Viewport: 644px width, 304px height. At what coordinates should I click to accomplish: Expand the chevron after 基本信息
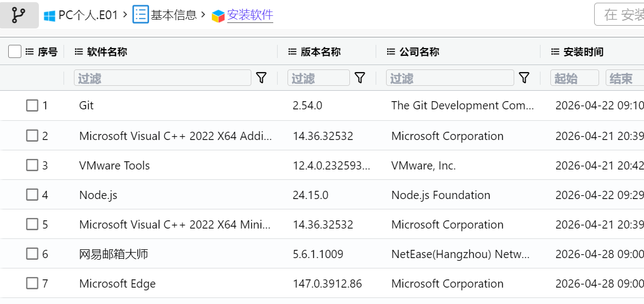(203, 16)
